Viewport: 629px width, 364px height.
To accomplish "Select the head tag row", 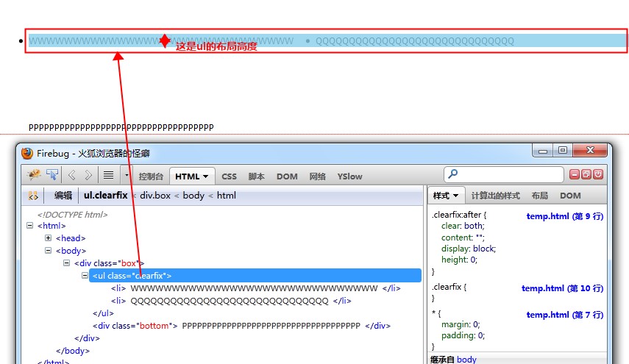I will (71, 238).
